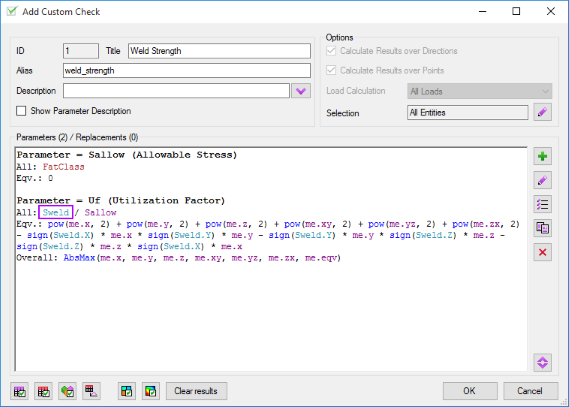Toggle Calculate Results over Directions checkbox
Image resolution: width=569 pixels, height=407 pixels.
pyautogui.click(x=331, y=51)
